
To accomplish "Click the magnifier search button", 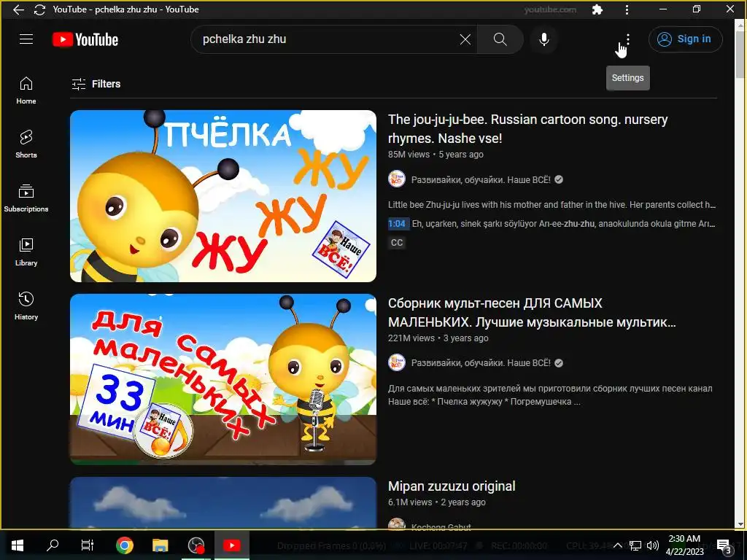I will 500,39.
